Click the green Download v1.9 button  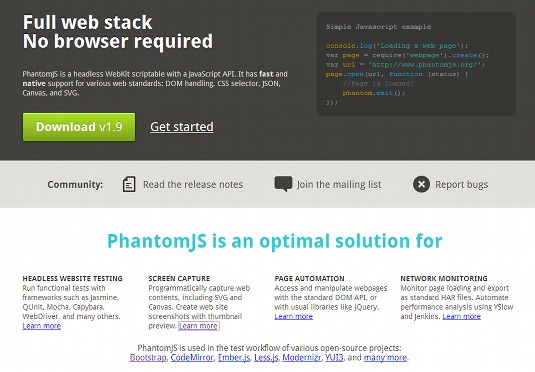click(79, 127)
